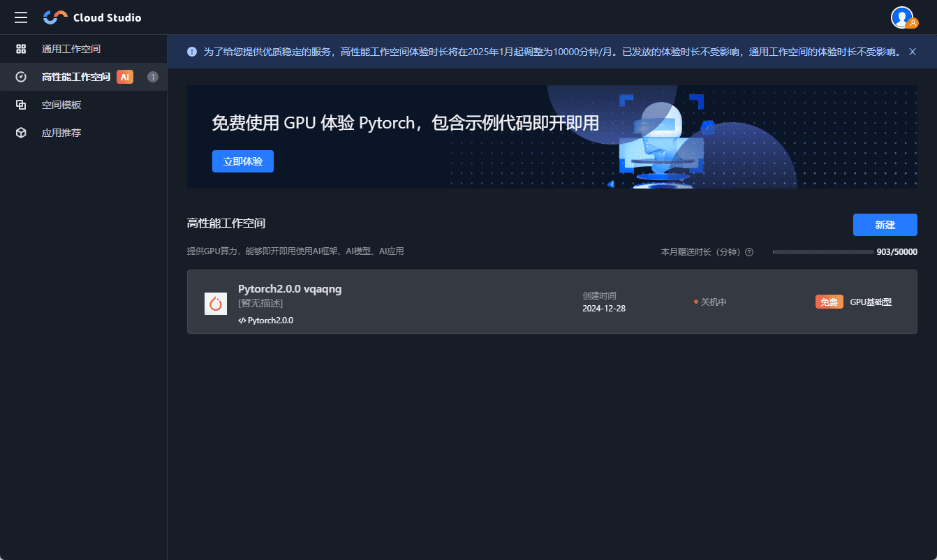Click the GPU基础型 label

(x=871, y=302)
